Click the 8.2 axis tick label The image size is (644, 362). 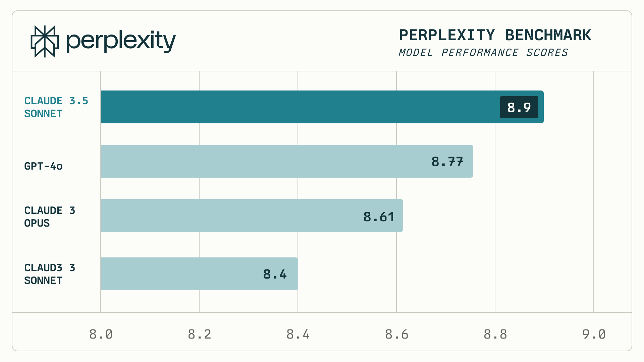click(199, 334)
